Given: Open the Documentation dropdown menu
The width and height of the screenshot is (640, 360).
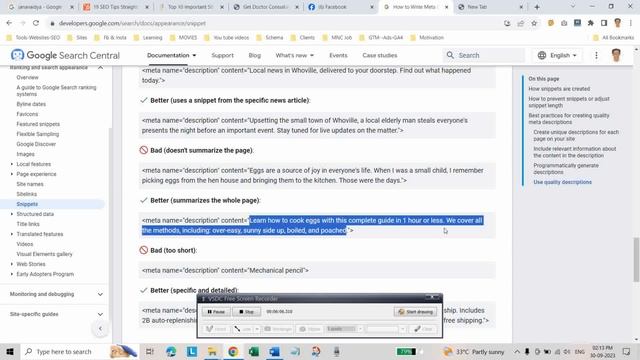Looking at the screenshot, I should click(x=171, y=55).
